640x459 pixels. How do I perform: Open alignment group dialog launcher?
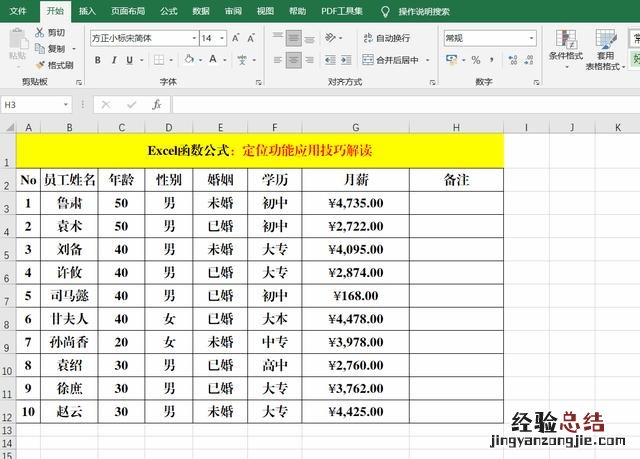[432, 82]
